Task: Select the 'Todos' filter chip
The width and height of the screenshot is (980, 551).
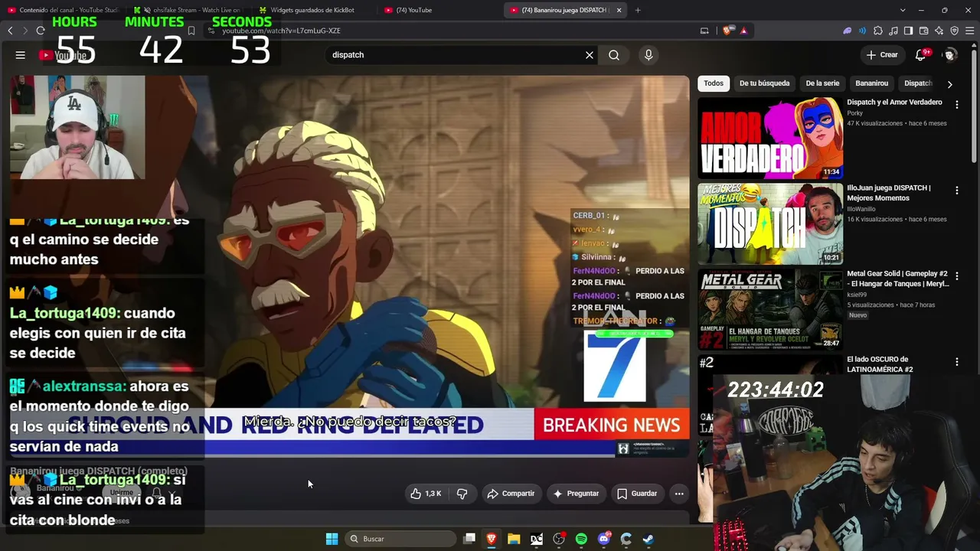Action: coord(714,83)
